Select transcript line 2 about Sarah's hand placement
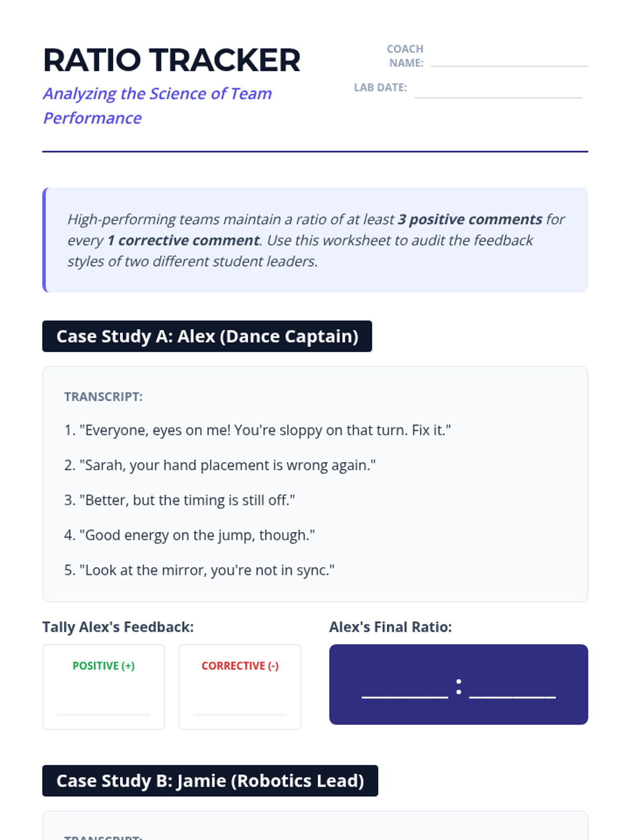This screenshot has width=630, height=840. 219,465
